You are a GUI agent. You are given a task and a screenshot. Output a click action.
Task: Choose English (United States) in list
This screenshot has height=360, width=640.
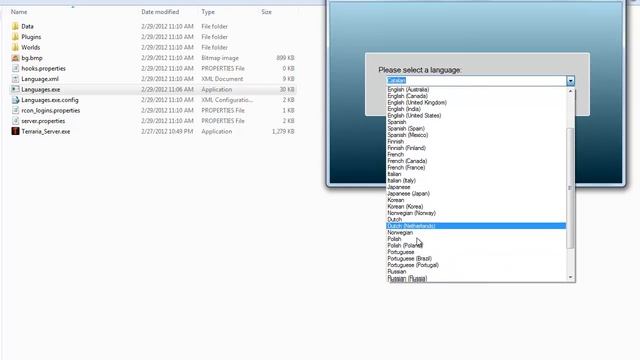pyautogui.click(x=414, y=116)
